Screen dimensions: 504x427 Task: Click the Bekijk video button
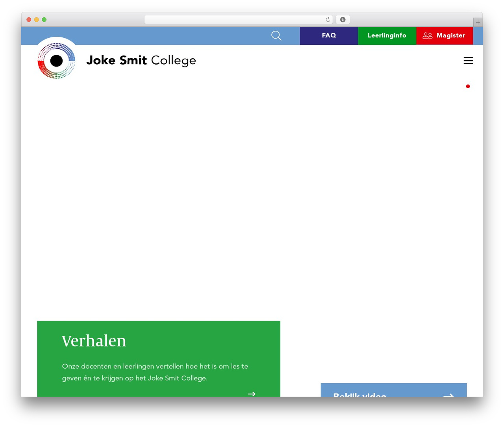pyautogui.click(x=394, y=390)
